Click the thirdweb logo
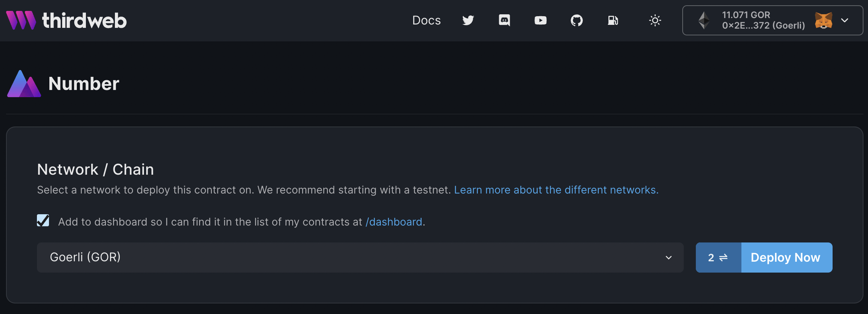Image resolution: width=868 pixels, height=314 pixels. click(66, 20)
